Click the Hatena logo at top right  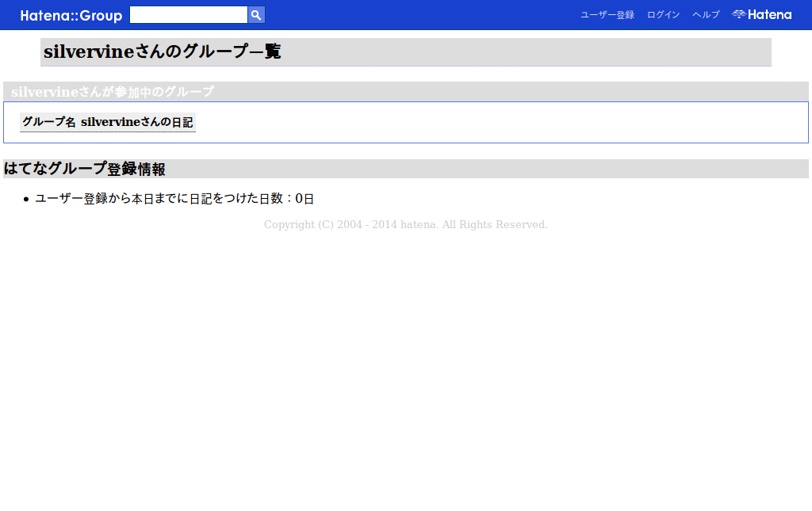(761, 14)
